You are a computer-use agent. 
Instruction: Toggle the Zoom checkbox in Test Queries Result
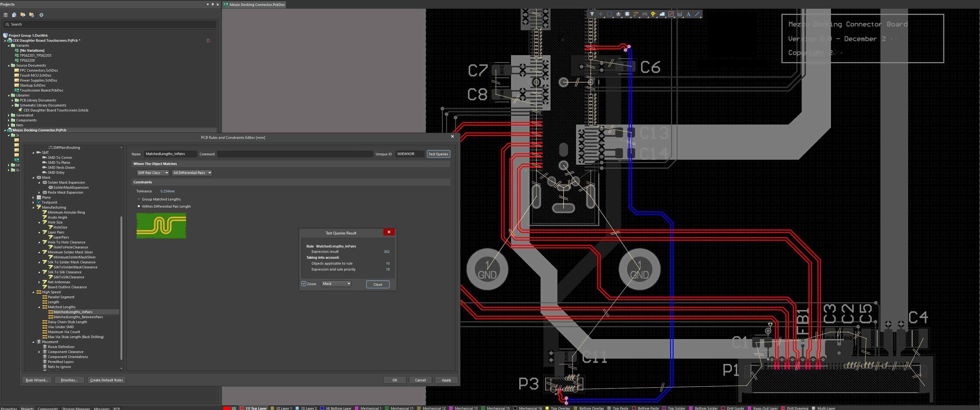[x=304, y=284]
